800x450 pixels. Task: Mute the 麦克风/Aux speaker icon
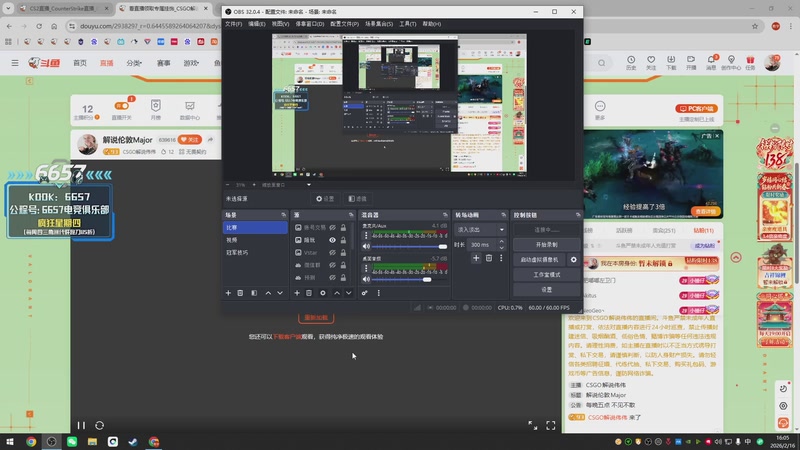[x=366, y=246]
